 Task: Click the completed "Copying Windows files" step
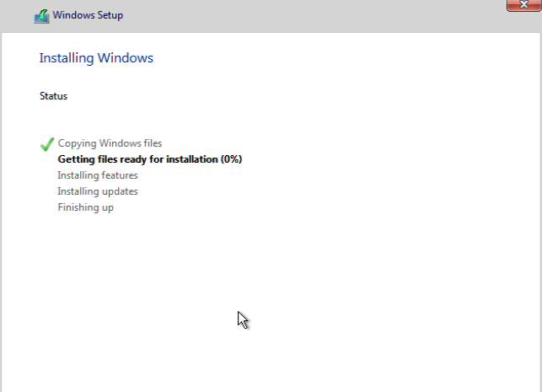(x=110, y=143)
